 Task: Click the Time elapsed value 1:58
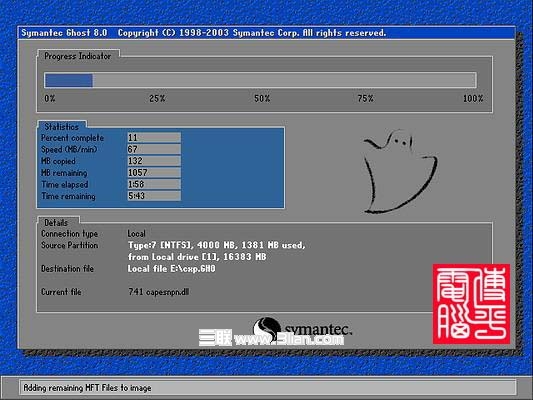click(x=154, y=184)
